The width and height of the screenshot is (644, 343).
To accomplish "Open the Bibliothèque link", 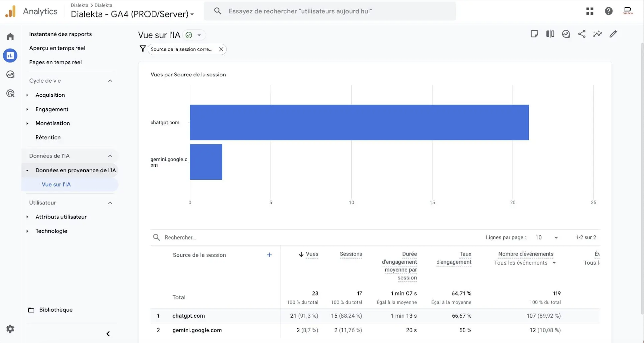I will point(56,310).
